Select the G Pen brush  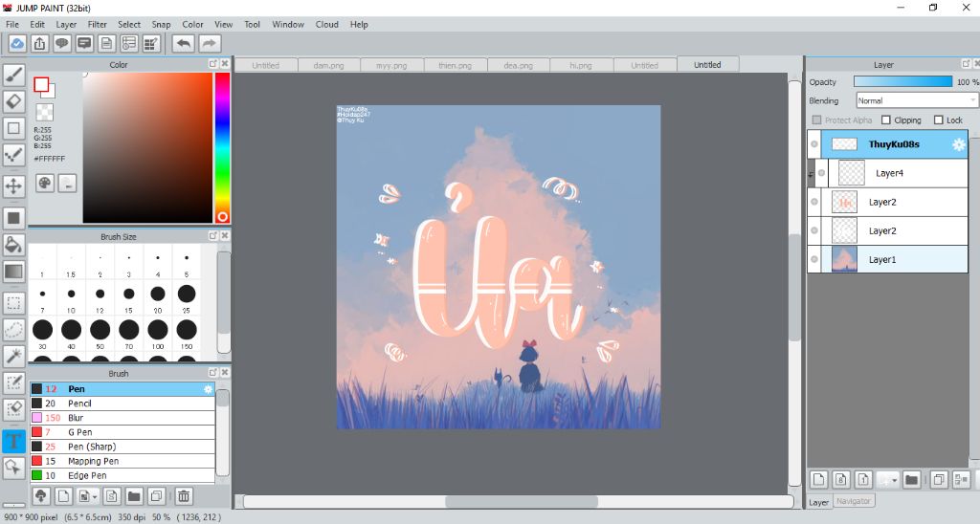pos(122,432)
